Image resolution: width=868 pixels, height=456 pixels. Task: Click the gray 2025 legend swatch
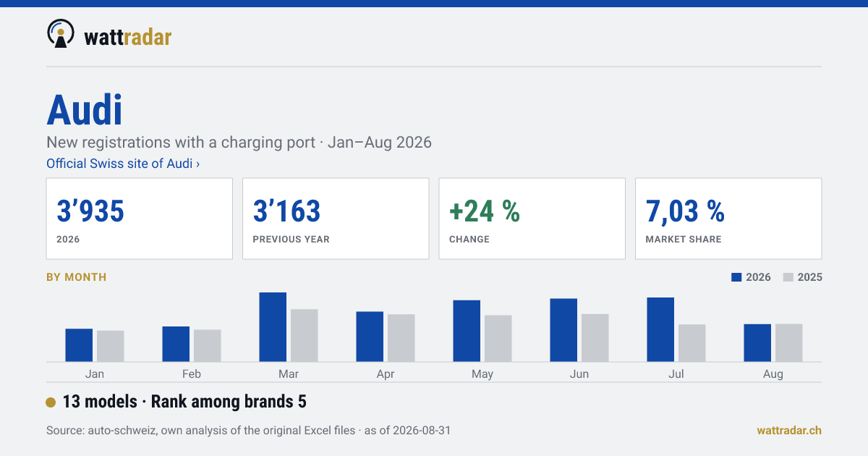(x=788, y=277)
